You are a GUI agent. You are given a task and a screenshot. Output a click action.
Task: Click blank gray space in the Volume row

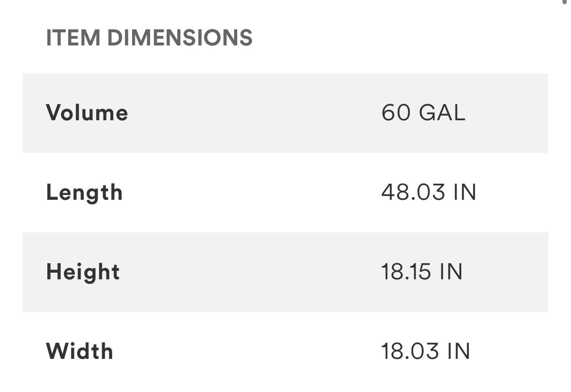coord(256,113)
